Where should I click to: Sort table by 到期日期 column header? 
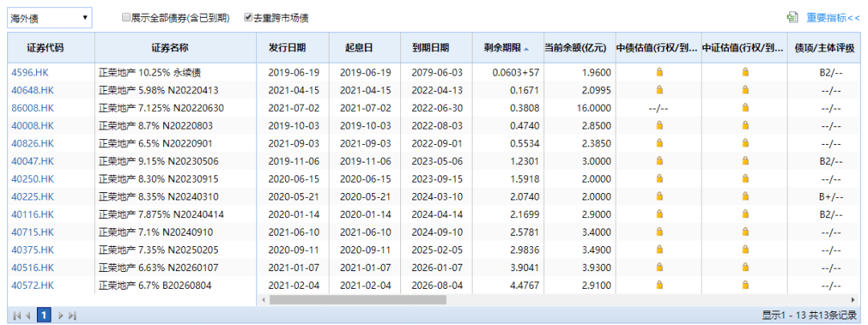430,47
